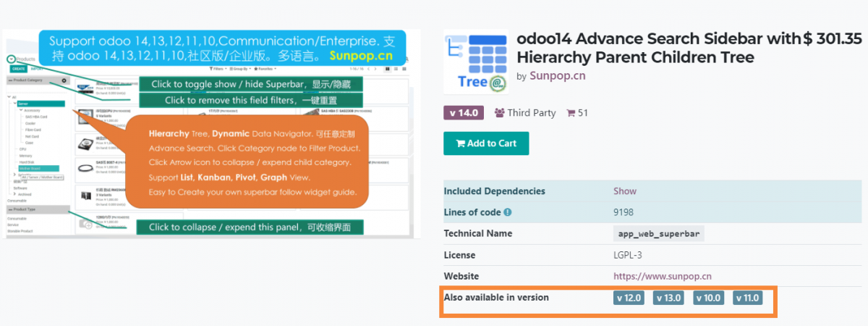Click the 'Third Party' label text
The height and width of the screenshot is (326, 868).
pyautogui.click(x=532, y=113)
